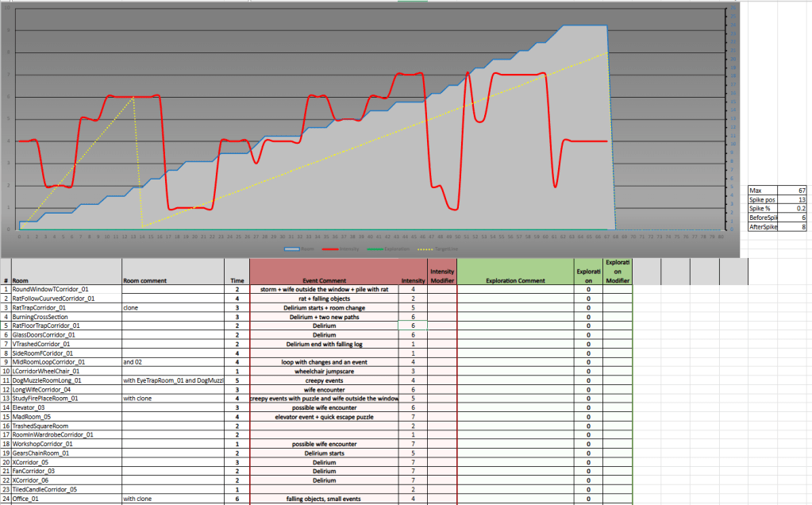Image resolution: width=812 pixels, height=505 pixels.
Task: Select the 'wheelchair jumpscare' event comment cell
Action: click(x=323, y=371)
